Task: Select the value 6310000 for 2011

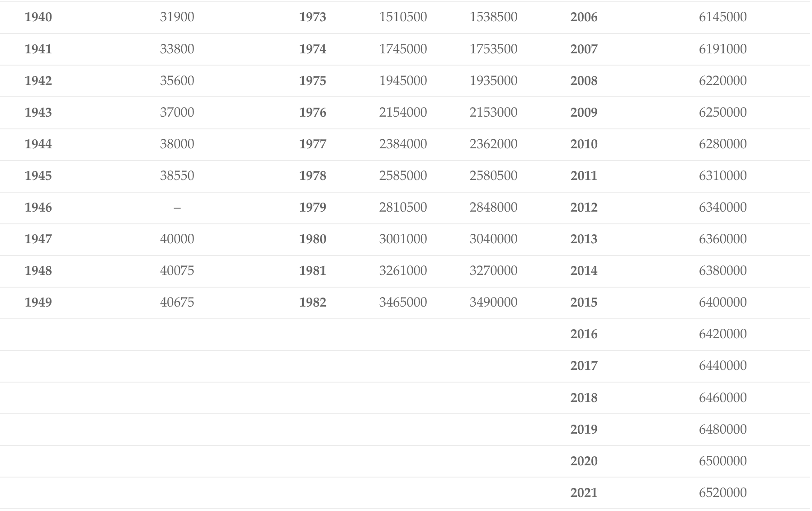Action: click(722, 175)
